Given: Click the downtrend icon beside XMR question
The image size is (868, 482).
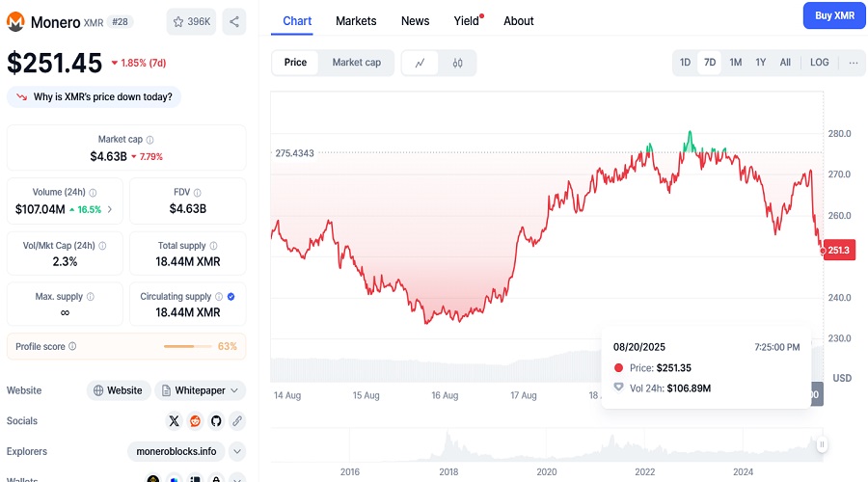Looking at the screenshot, I should pos(21,96).
